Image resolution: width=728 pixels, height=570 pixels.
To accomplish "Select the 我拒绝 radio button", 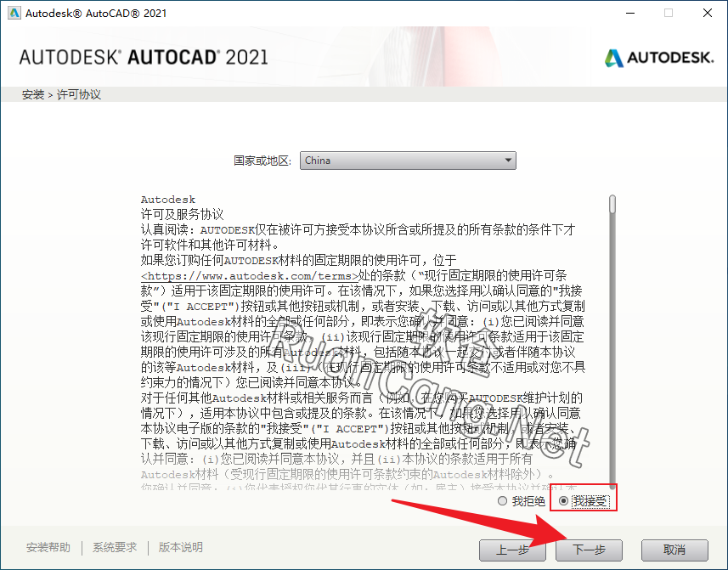I will click(503, 502).
